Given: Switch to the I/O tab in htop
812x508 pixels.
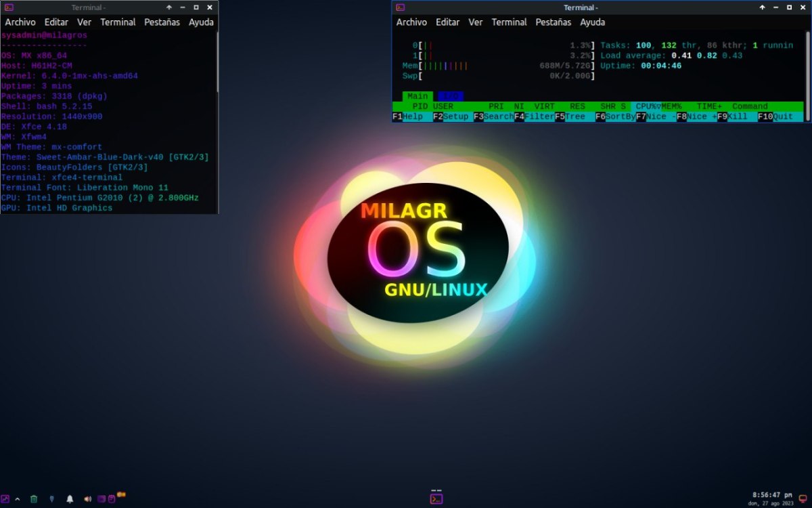Looking at the screenshot, I should click(x=450, y=96).
